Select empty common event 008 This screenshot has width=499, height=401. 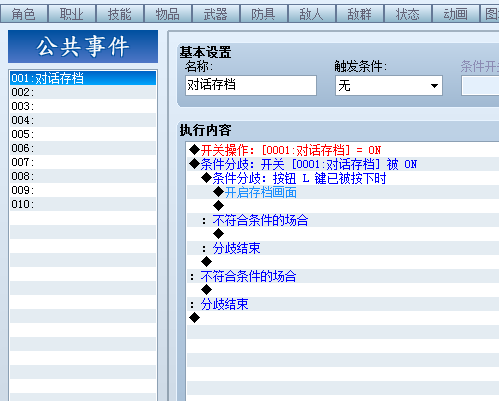[83, 176]
